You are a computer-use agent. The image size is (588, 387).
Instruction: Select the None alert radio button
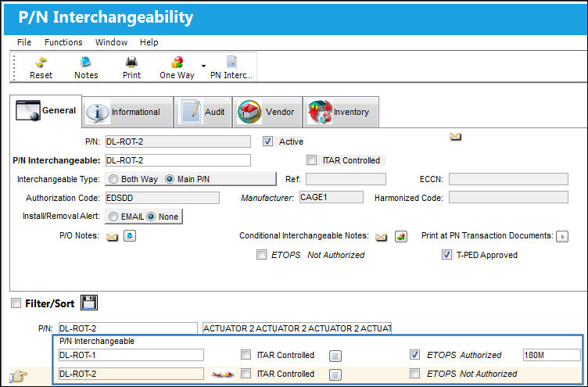point(151,217)
